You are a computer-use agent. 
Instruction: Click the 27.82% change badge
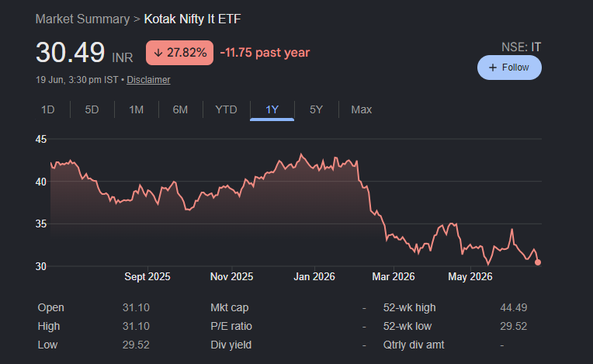click(x=179, y=53)
